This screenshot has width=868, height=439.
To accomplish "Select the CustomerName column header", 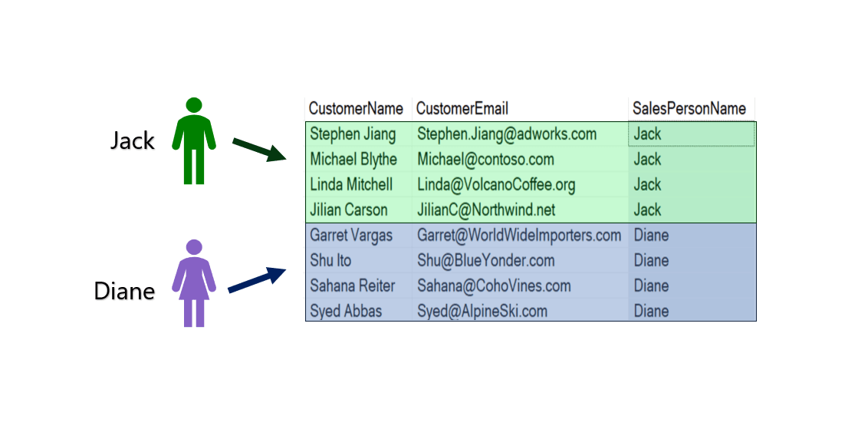I will coord(358,109).
